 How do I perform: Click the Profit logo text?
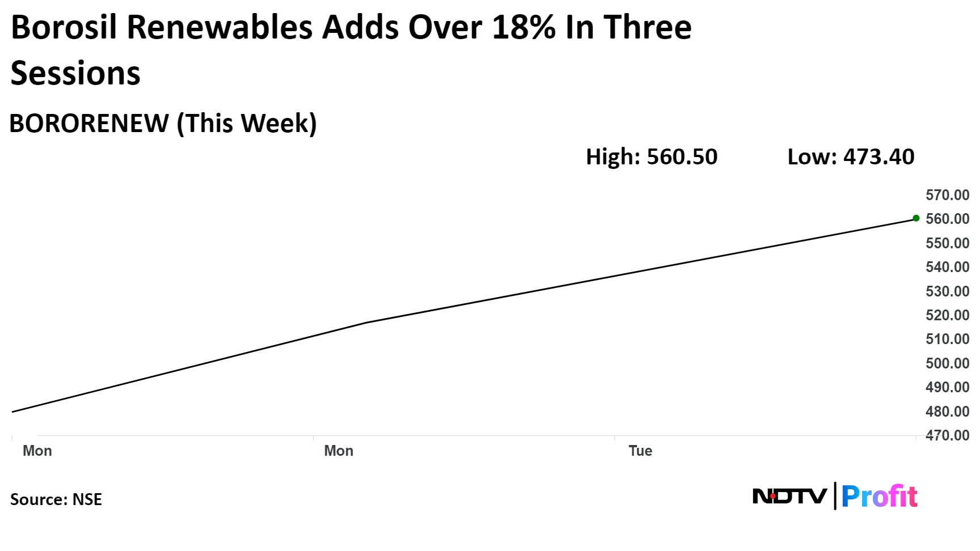pos(879,497)
